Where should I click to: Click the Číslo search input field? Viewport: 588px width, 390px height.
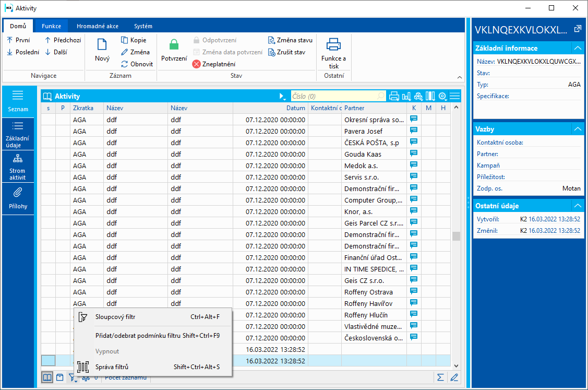click(334, 96)
